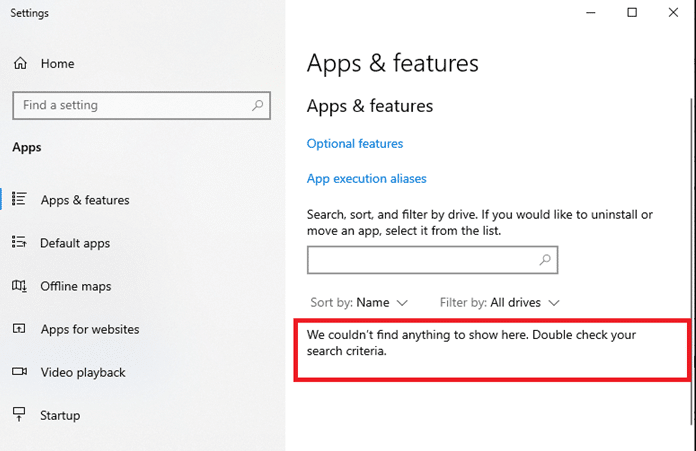Screen dimensions: 696x451
Task: Go to Offline maps settings page
Action: pyautogui.click(x=76, y=286)
